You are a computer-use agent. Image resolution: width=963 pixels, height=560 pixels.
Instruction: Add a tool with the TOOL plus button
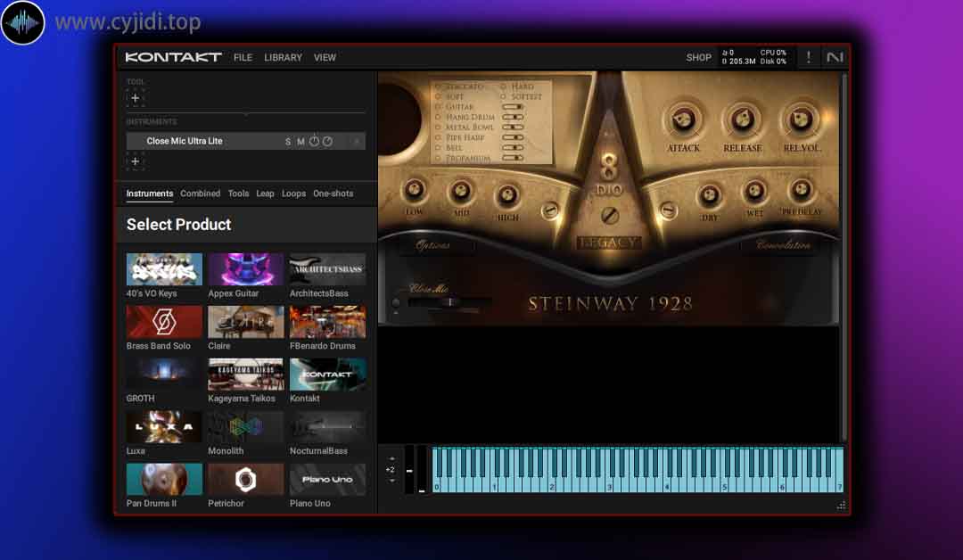click(x=136, y=97)
